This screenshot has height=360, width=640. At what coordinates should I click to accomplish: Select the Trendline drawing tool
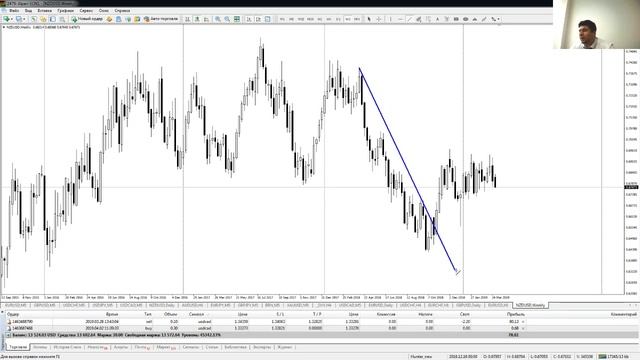409,19
